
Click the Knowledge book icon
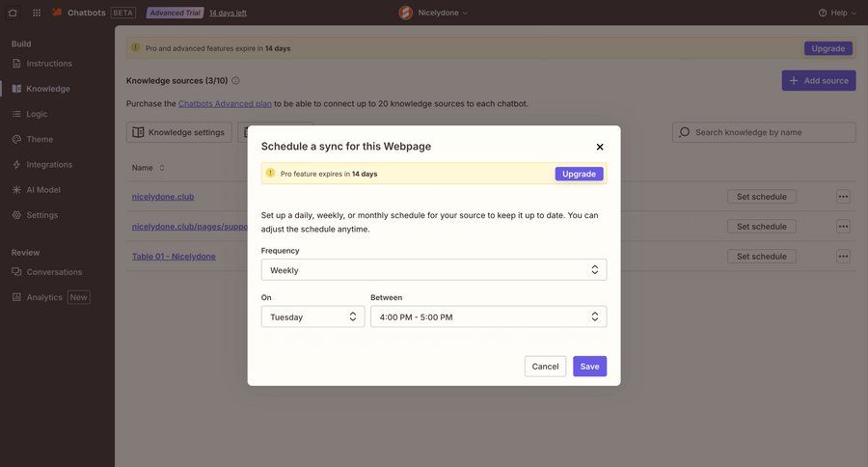click(x=16, y=89)
